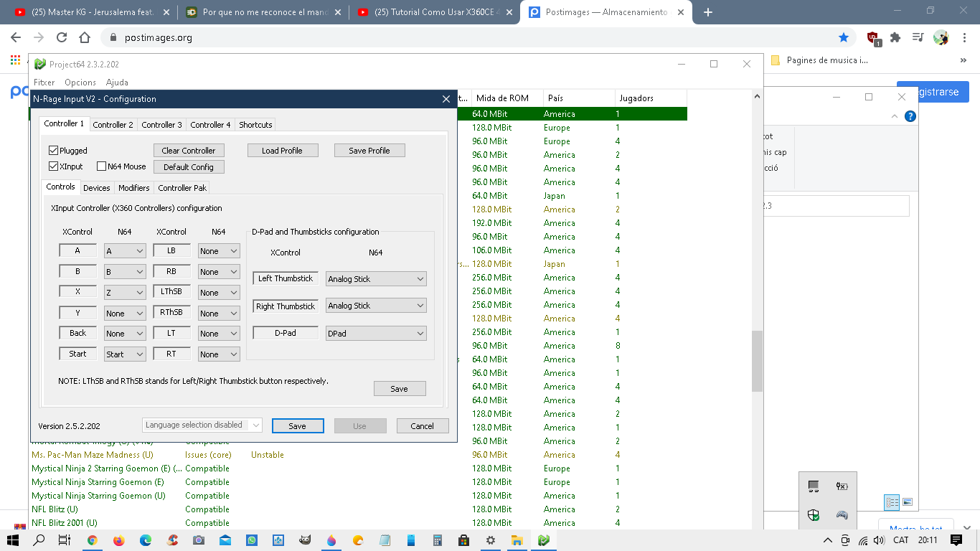
Task: Click the Default Config button
Action: (189, 167)
